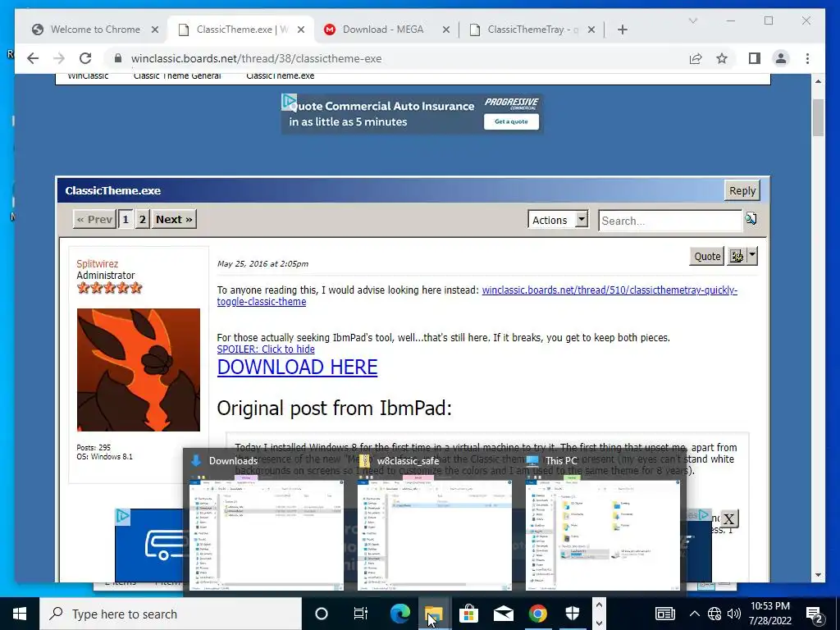This screenshot has width=840, height=630.
Task: Open the network globe tray icon
Action: (714, 614)
